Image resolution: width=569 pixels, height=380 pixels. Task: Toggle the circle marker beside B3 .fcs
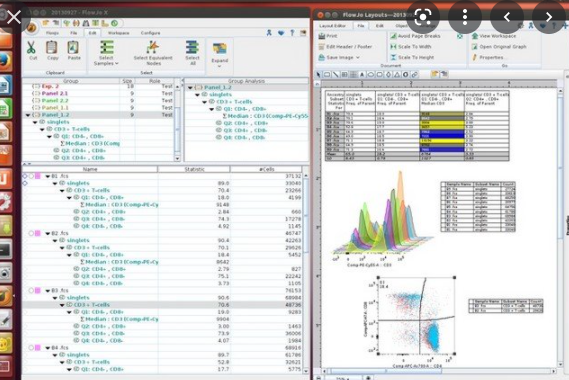31,290
